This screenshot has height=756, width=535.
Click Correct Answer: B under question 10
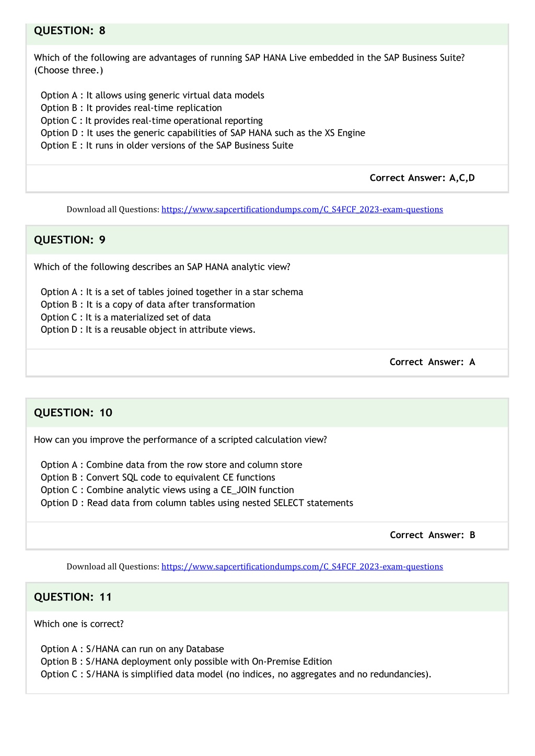(433, 535)
